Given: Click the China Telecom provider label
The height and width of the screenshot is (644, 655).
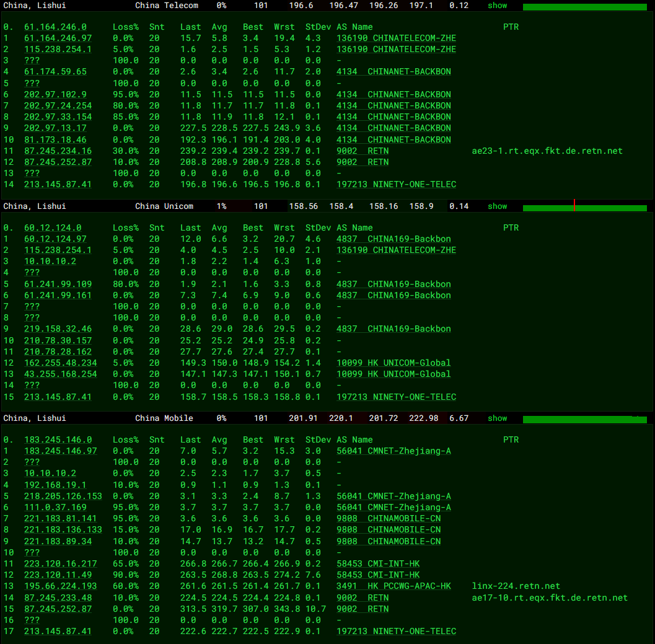Looking at the screenshot, I should coord(167,6).
